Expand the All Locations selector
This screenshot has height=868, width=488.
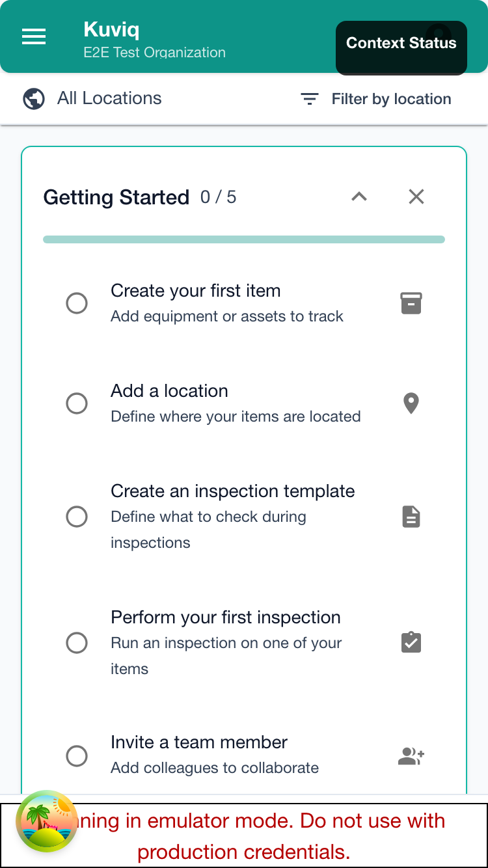[x=109, y=98]
